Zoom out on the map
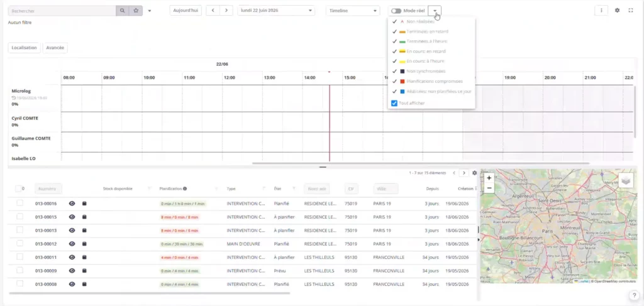This screenshot has height=306, width=644. (489, 188)
